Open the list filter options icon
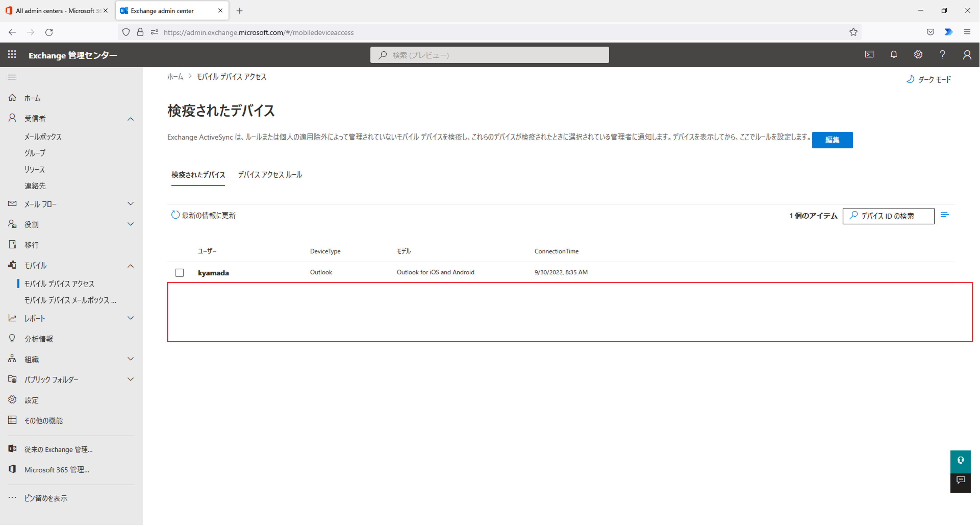The image size is (980, 527). coord(945,215)
